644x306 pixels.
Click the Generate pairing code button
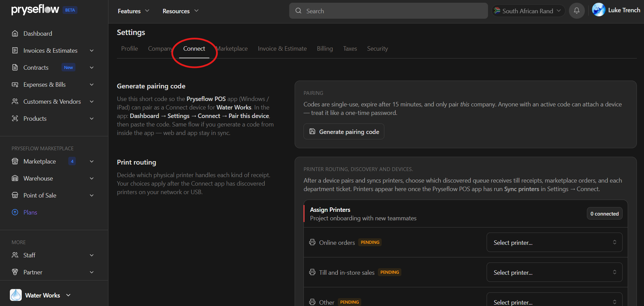point(344,132)
